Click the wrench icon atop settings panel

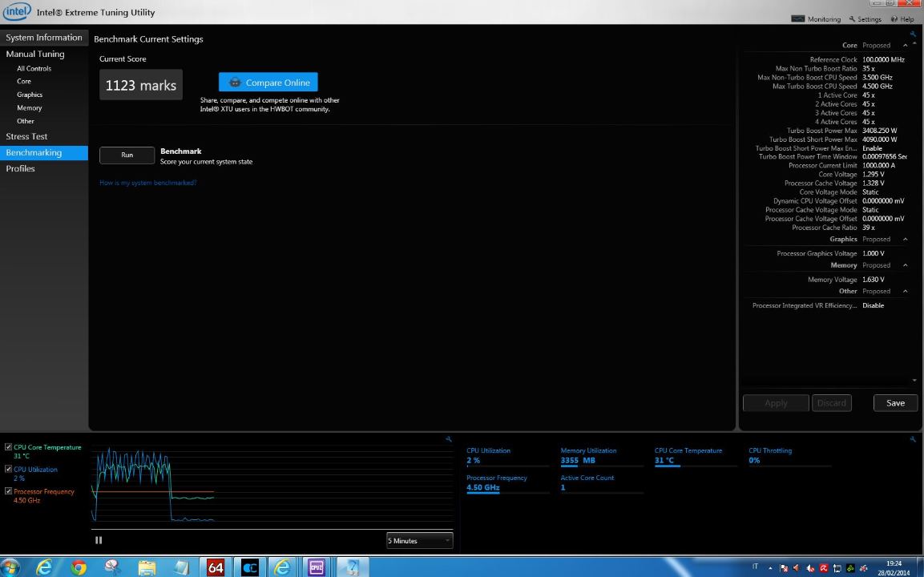click(x=914, y=34)
